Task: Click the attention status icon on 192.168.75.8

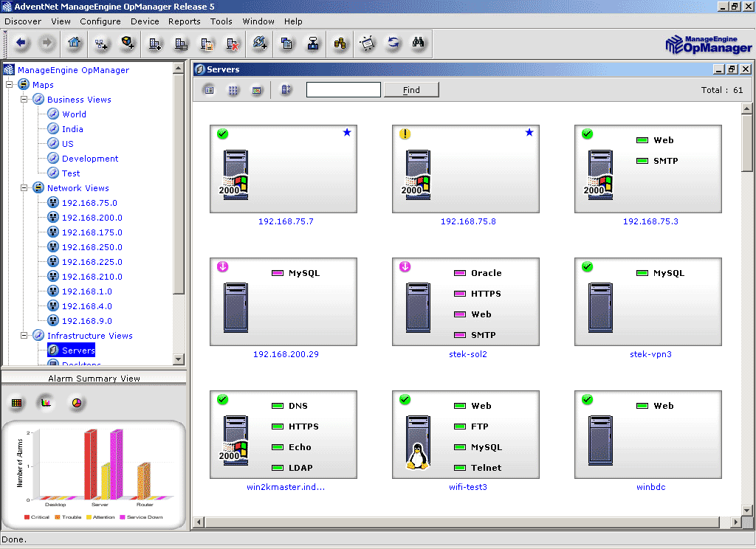Action: 405,134
